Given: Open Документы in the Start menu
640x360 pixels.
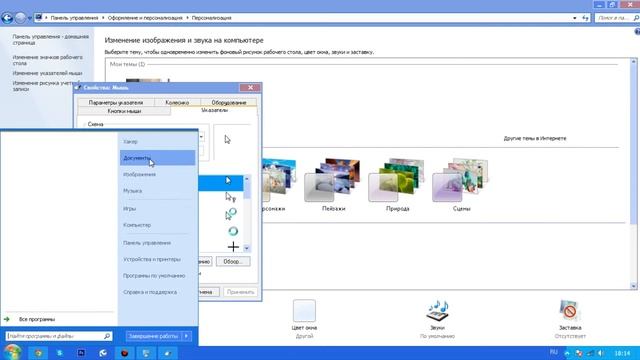Looking at the screenshot, I should pyautogui.click(x=157, y=158).
